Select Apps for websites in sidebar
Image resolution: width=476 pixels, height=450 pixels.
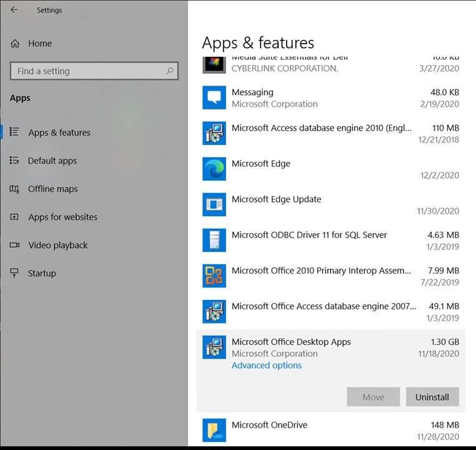[x=62, y=217]
